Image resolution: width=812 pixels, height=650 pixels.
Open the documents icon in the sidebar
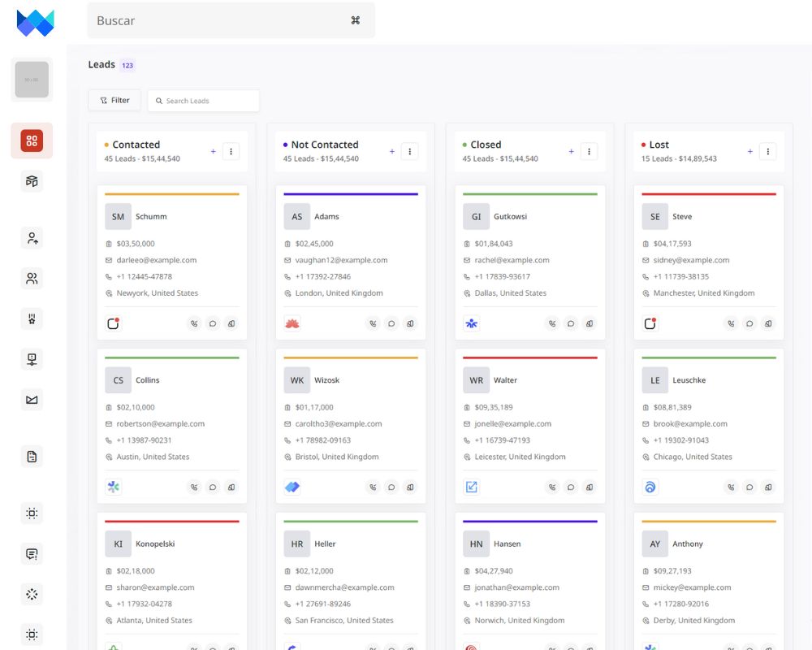pos(31,456)
